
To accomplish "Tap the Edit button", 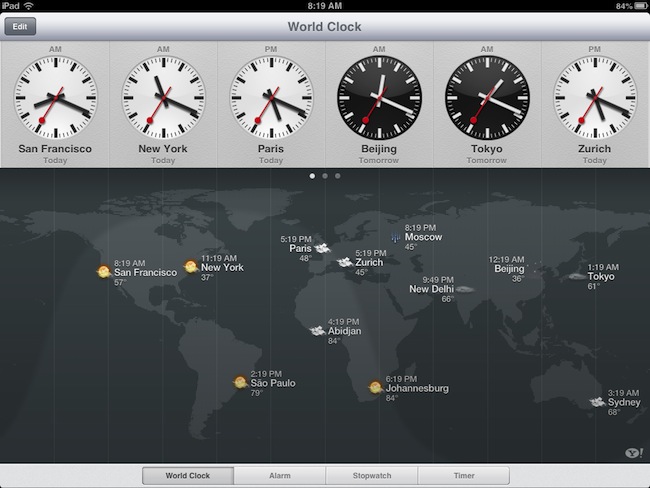I will coord(20,27).
